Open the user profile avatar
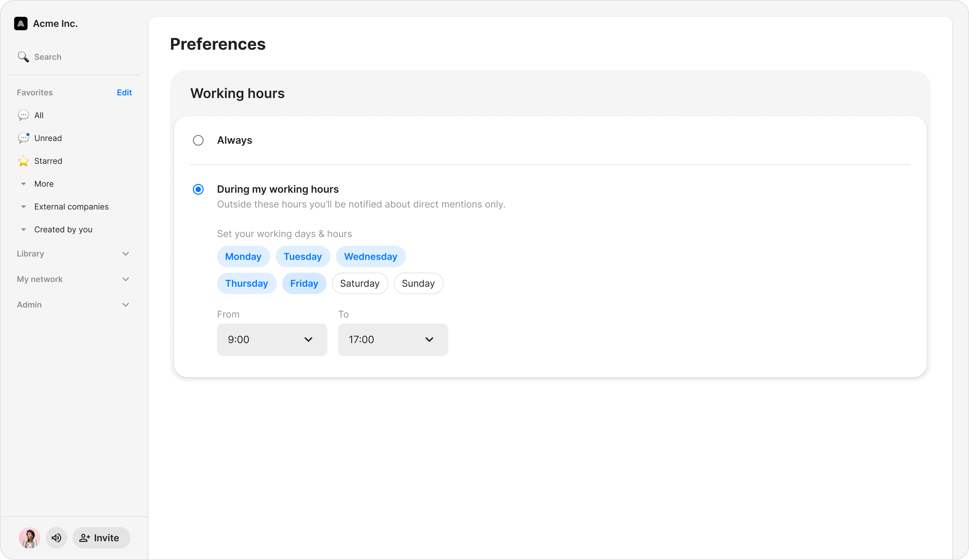The width and height of the screenshot is (969, 560). 30,538
